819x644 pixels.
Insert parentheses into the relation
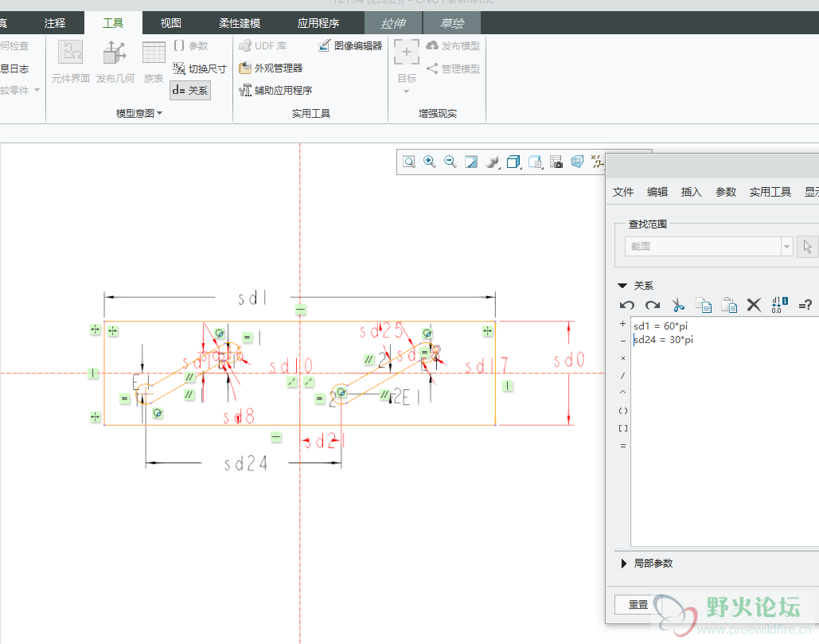(x=622, y=411)
